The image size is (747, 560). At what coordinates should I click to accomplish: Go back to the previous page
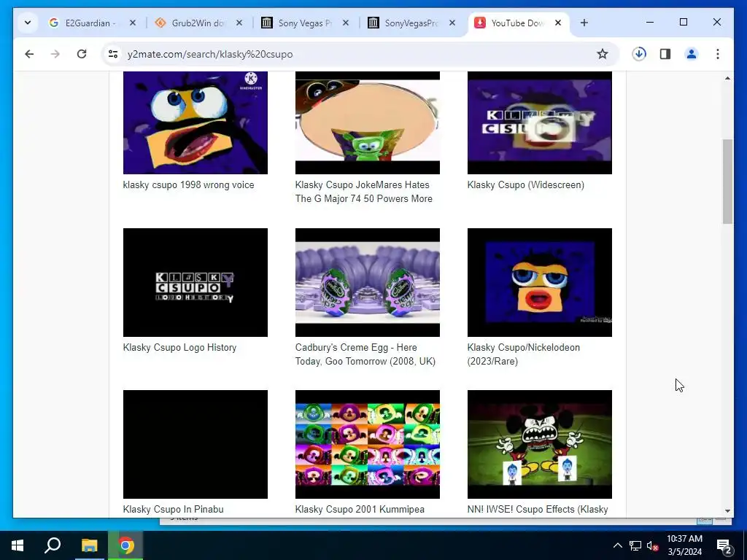click(x=29, y=54)
